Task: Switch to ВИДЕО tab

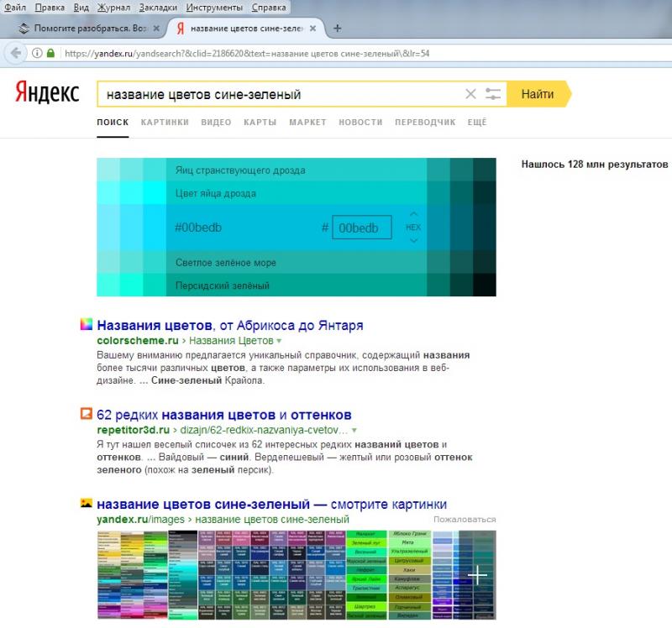Action: pos(216,123)
